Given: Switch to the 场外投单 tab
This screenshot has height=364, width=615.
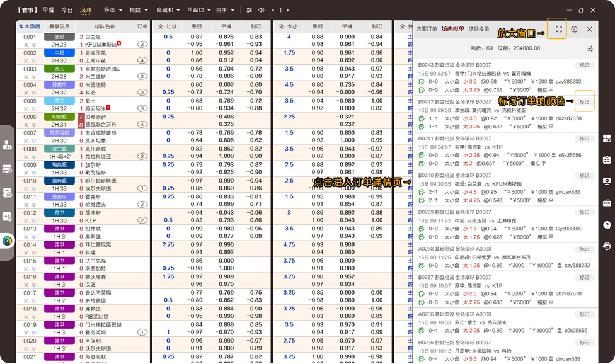Looking at the screenshot, I should tap(479, 29).
